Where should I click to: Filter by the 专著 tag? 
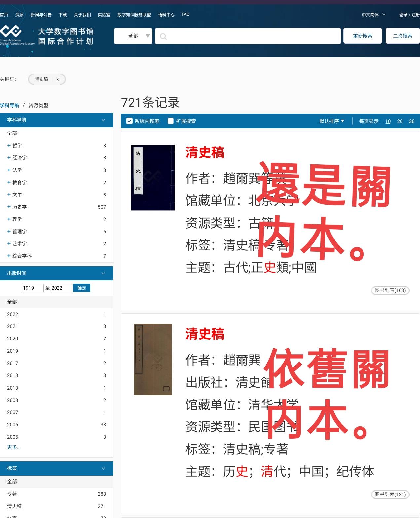(x=57, y=494)
